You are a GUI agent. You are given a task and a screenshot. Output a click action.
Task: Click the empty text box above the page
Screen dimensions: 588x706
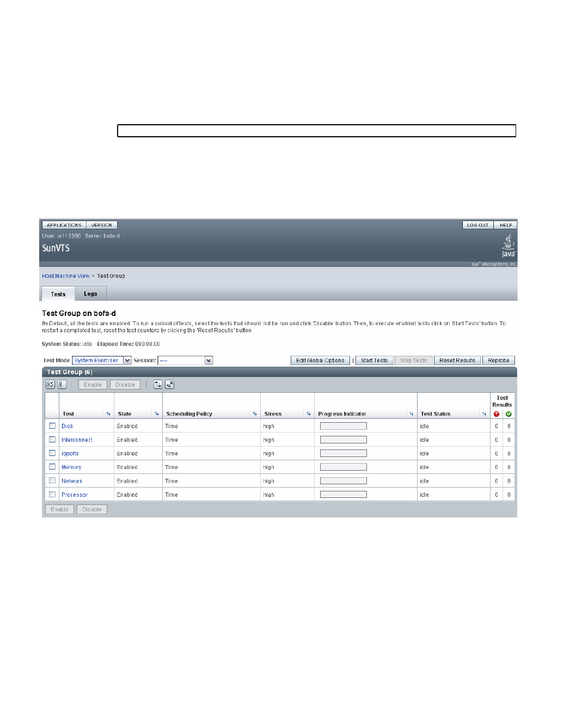tap(317, 131)
